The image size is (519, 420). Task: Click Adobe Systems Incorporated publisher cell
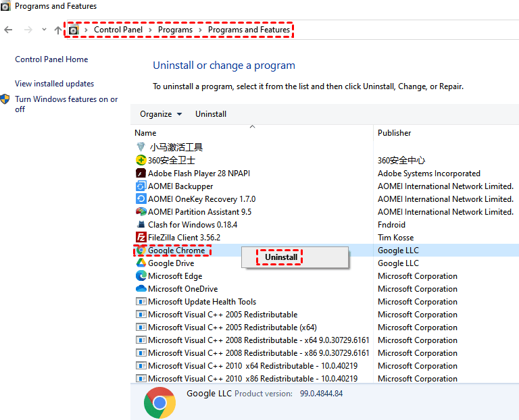click(429, 174)
